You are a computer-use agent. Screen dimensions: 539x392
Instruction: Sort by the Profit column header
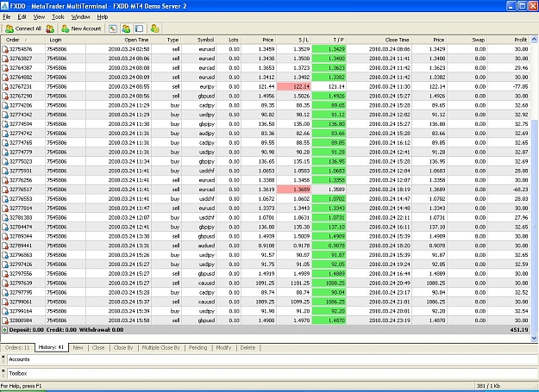coord(509,40)
